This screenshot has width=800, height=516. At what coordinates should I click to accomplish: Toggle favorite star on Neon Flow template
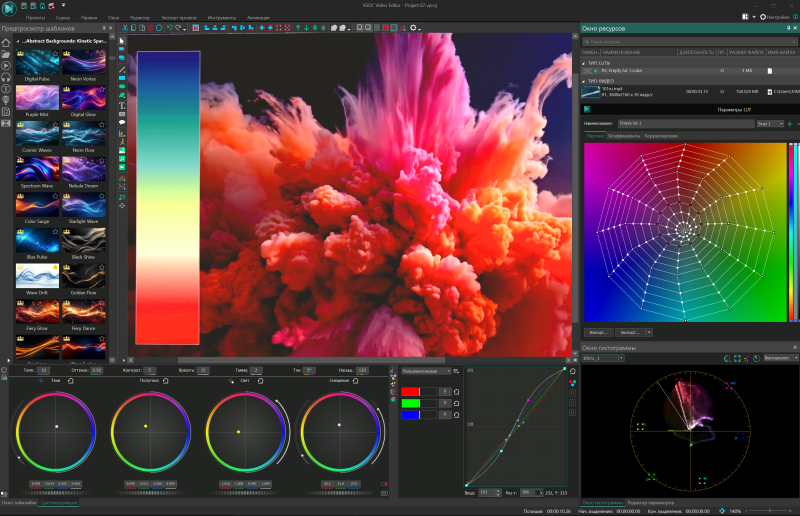click(102, 125)
